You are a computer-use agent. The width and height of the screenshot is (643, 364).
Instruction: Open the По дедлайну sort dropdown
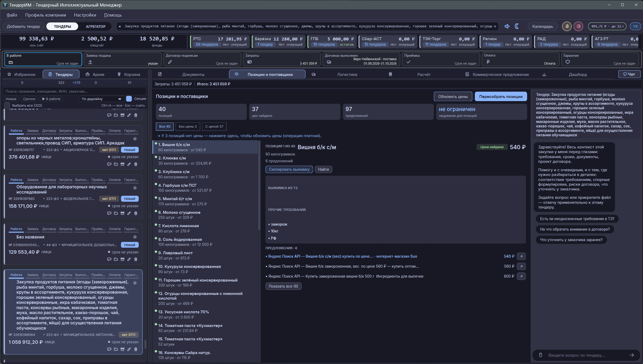(x=102, y=99)
